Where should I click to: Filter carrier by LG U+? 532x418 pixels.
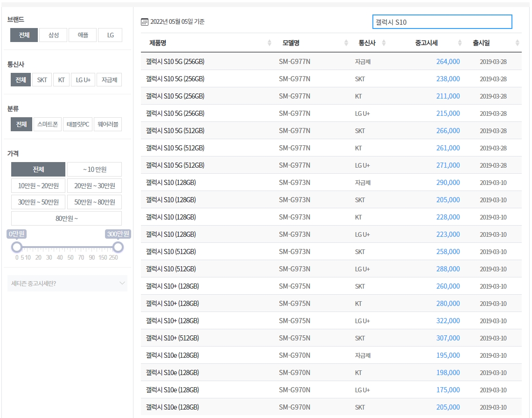coord(83,80)
